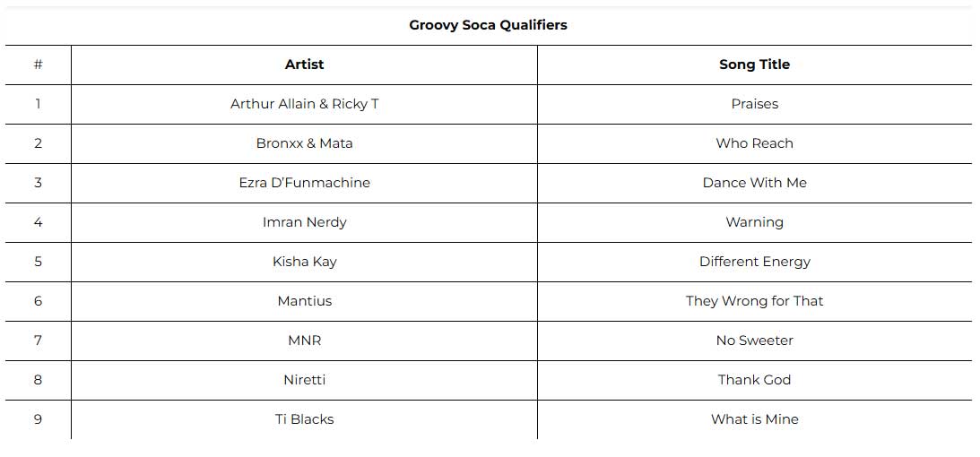Image resolution: width=980 pixels, height=457 pixels.
Task: Select the 'Different Energy' song cell
Action: 754,262
